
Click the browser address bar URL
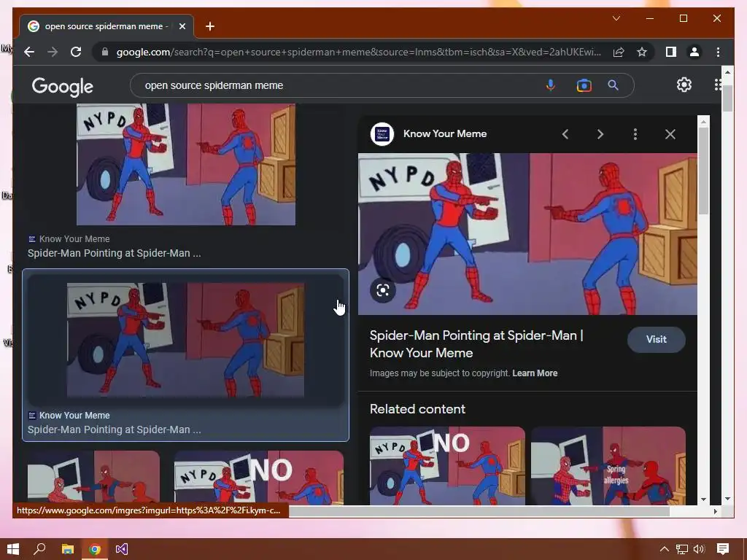[x=358, y=52]
